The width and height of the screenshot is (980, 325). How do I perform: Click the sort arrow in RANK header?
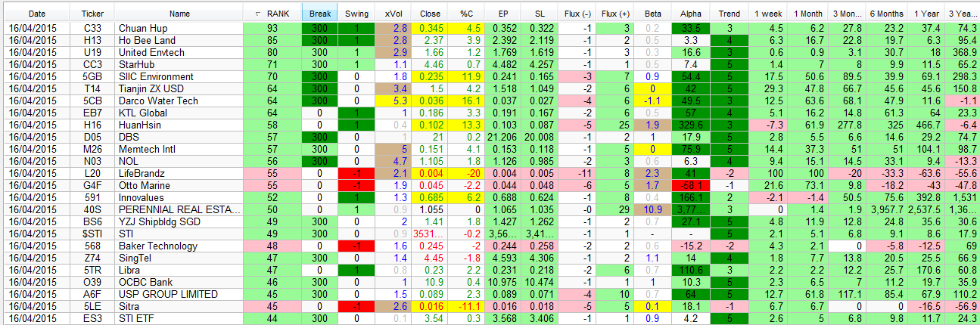(x=258, y=14)
